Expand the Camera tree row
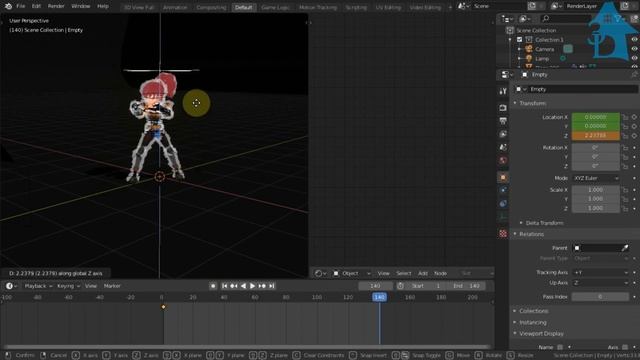This screenshot has height=360, width=640. pyautogui.click(x=519, y=49)
